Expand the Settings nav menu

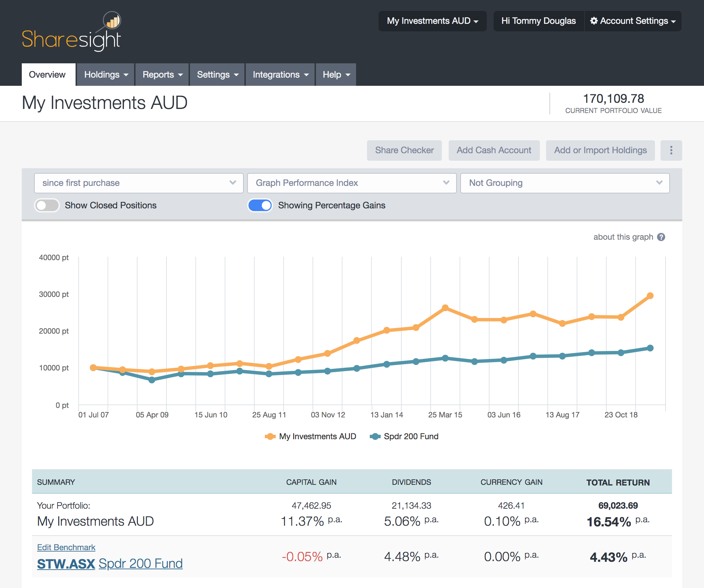click(217, 75)
